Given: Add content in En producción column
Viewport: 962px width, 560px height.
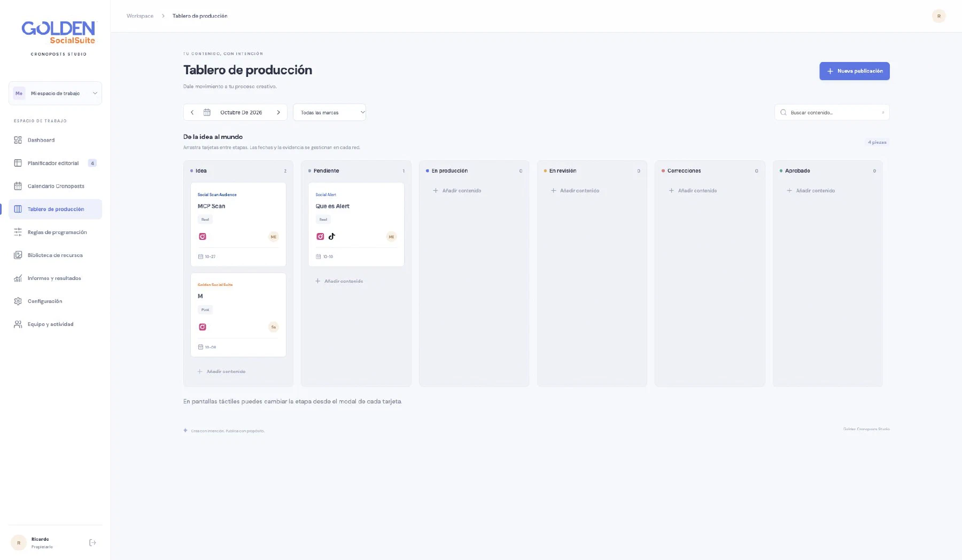Looking at the screenshot, I should tap(457, 191).
